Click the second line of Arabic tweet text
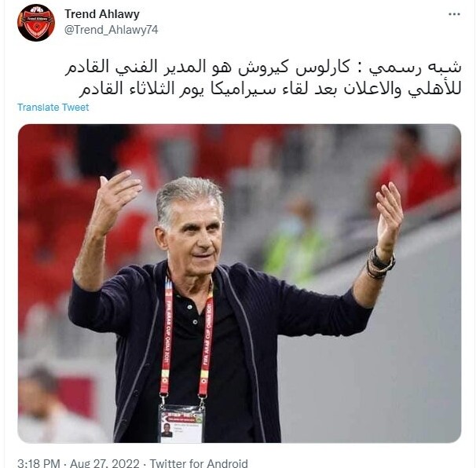Image resolution: width=476 pixels, height=468 pixels. (270, 90)
